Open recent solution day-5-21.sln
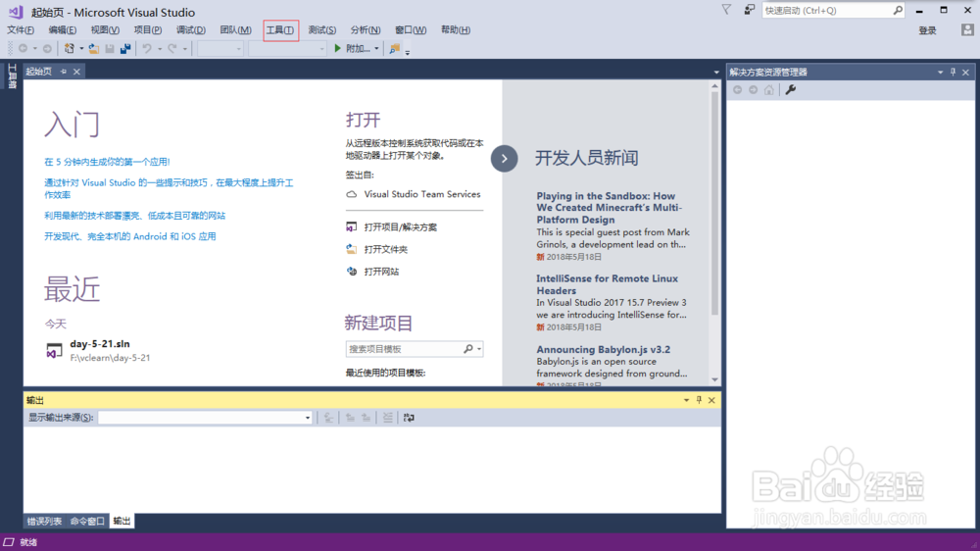Image resolution: width=980 pixels, height=551 pixels. [100, 344]
